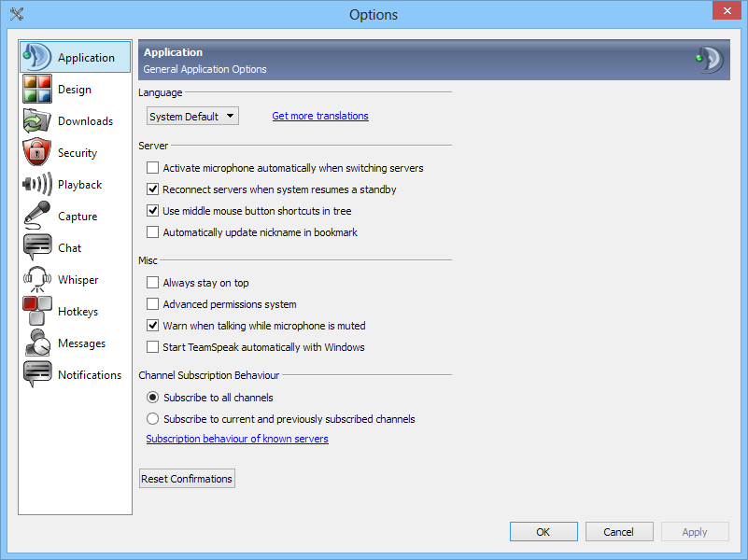The width and height of the screenshot is (748, 560).
Task: Enable Start TeamSpeak automatically with Windows
Action: coord(153,347)
